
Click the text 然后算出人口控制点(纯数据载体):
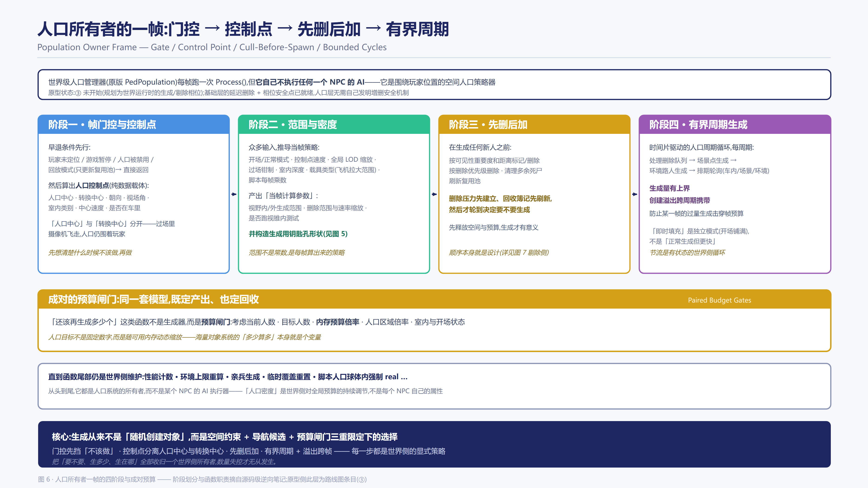[x=98, y=186]
